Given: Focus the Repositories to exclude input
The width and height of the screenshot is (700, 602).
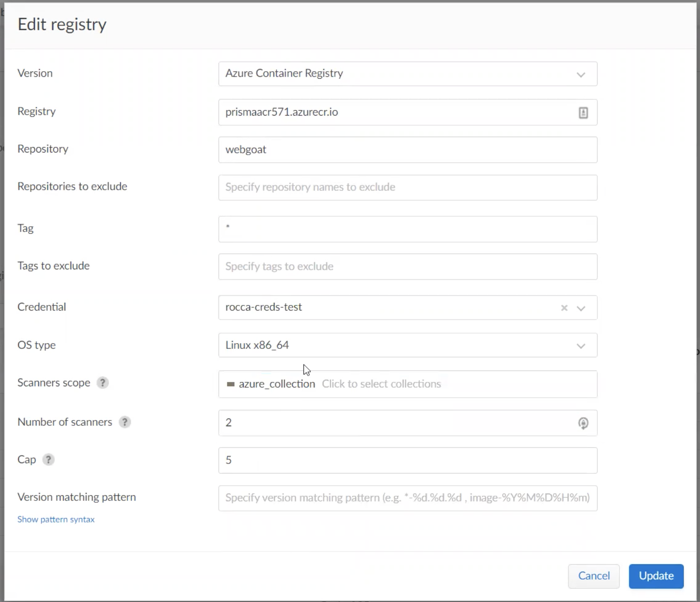Looking at the screenshot, I should point(407,188).
